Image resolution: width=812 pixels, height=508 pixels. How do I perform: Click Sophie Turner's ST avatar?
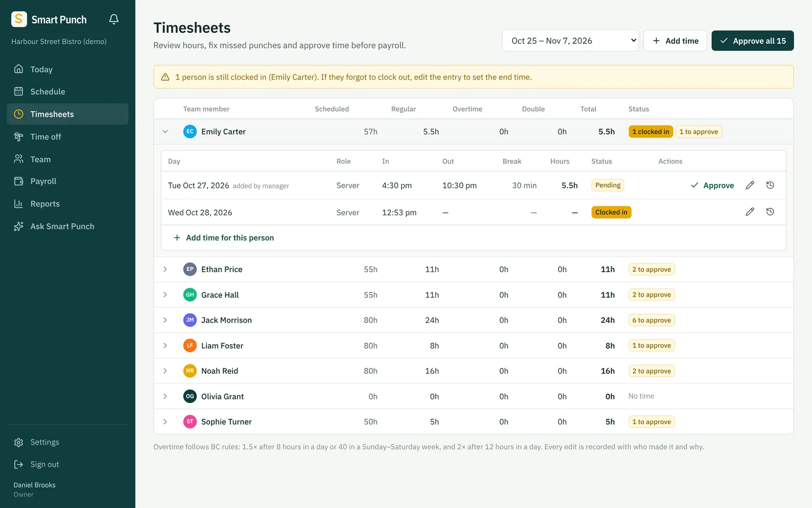click(x=190, y=422)
